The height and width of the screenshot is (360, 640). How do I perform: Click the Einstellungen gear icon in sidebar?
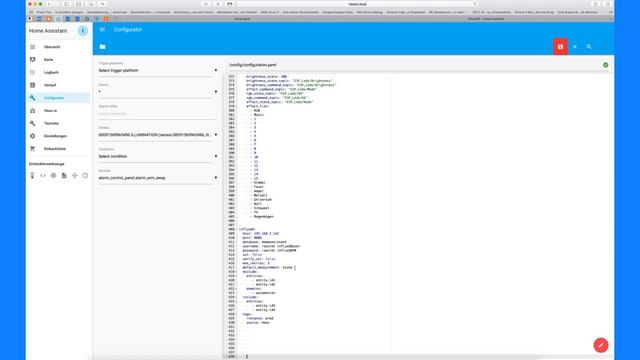click(33, 136)
